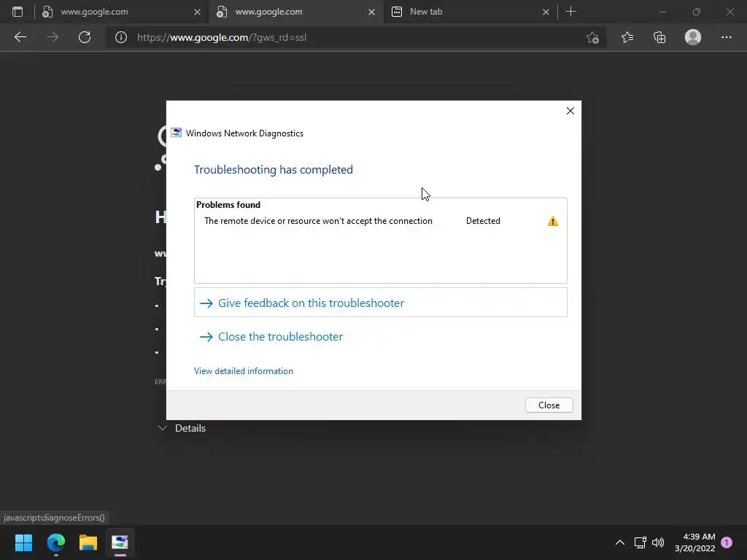Open Settings and more menu
Screen dimensions: 747x560
coord(726,37)
